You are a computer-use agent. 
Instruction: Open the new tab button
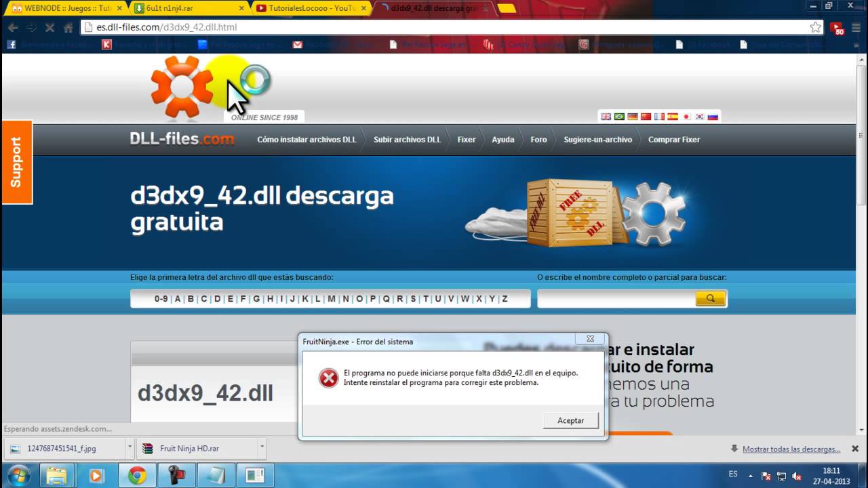click(507, 8)
